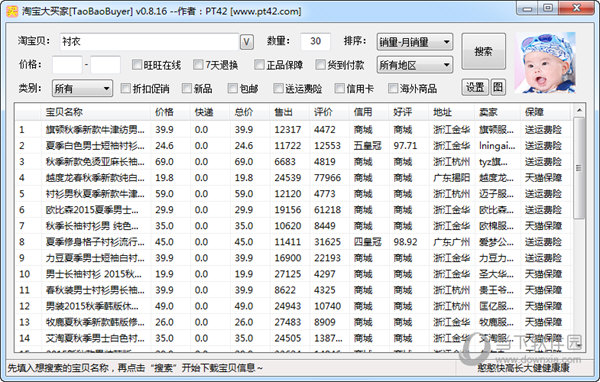The image size is (600, 382).
Task: Select row 7 秋季长袖衬衫男 纯色
Action: click(294, 226)
